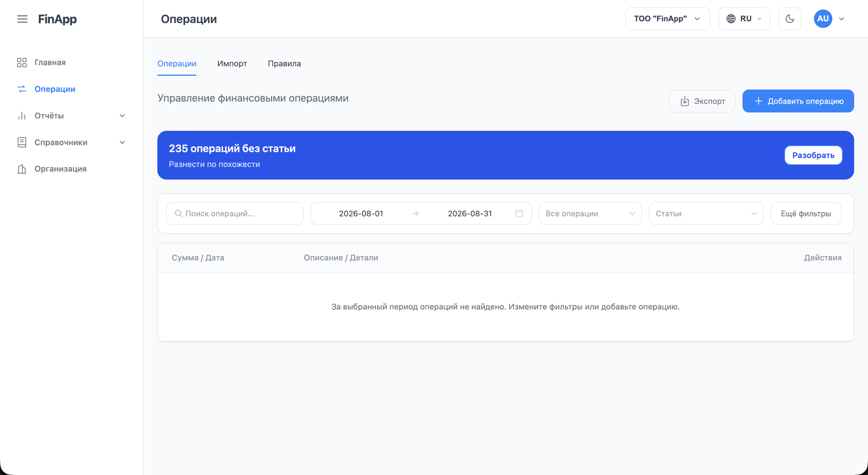
Task: Click the AU user avatar
Action: (822, 19)
